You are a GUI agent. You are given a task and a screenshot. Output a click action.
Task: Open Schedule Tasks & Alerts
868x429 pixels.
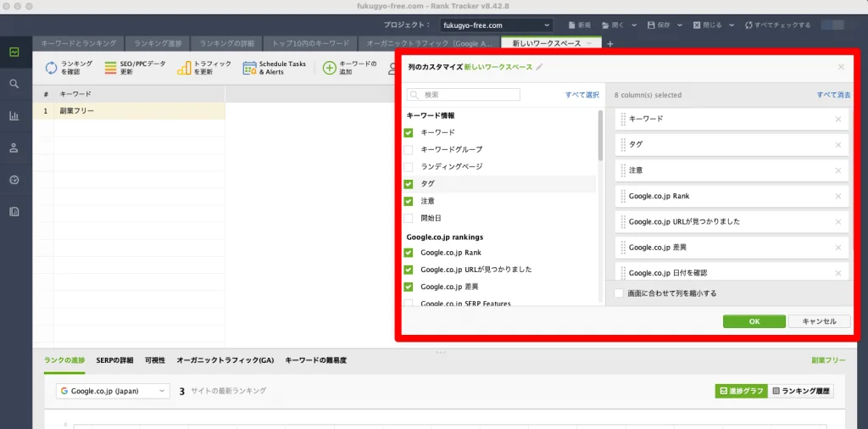tap(275, 68)
